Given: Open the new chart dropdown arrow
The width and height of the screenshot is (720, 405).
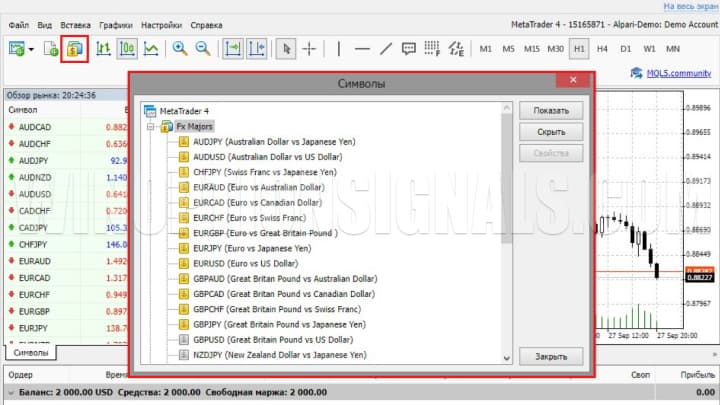Looking at the screenshot, I should 33,48.
